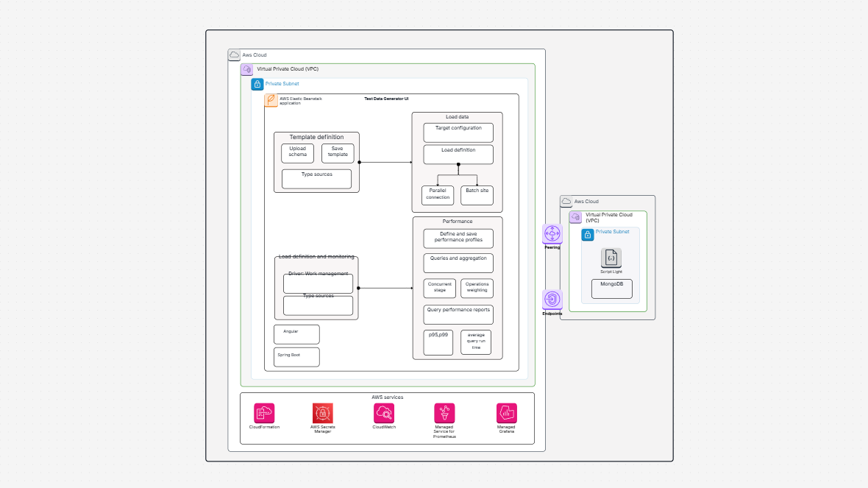Screen dimensions: 868x488
Task: Click the Driver: Work management label
Action: point(319,274)
